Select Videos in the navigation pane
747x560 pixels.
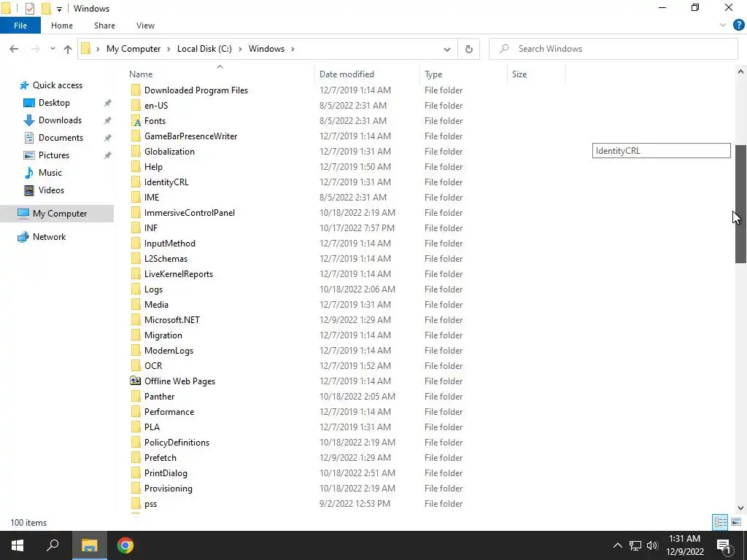tap(51, 190)
